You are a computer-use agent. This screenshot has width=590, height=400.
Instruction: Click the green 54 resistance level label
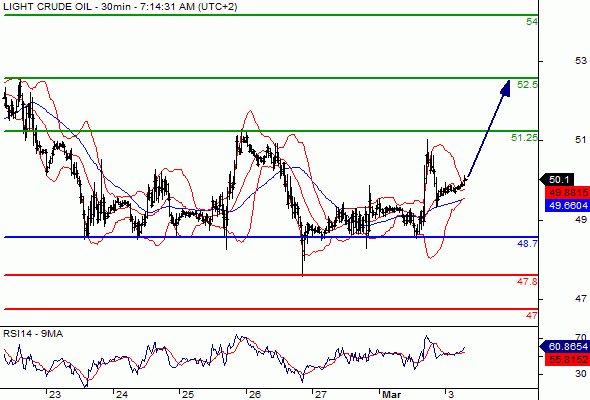click(532, 22)
